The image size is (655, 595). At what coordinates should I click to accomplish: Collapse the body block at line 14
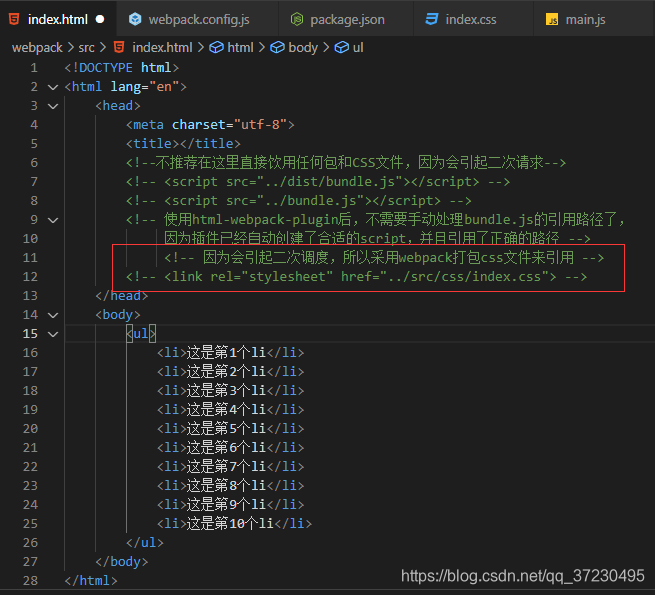pyautogui.click(x=53, y=315)
